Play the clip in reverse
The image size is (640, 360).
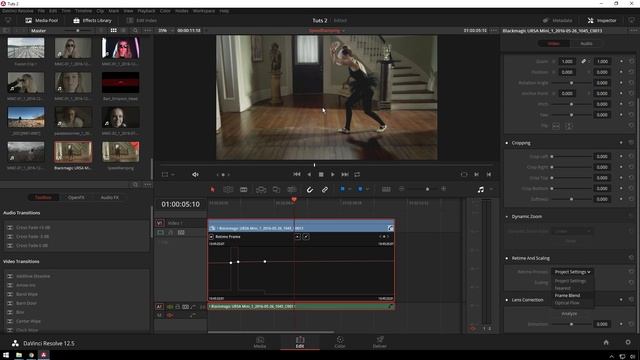[309, 174]
